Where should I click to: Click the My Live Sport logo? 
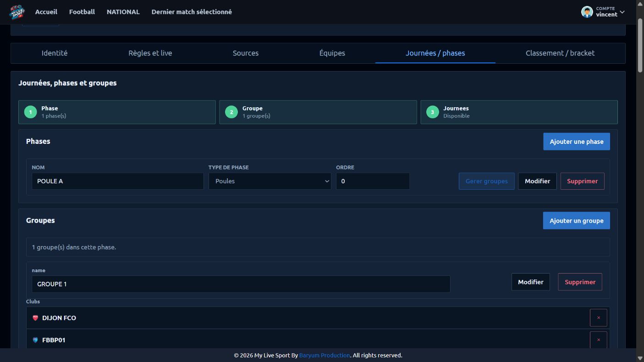click(17, 12)
